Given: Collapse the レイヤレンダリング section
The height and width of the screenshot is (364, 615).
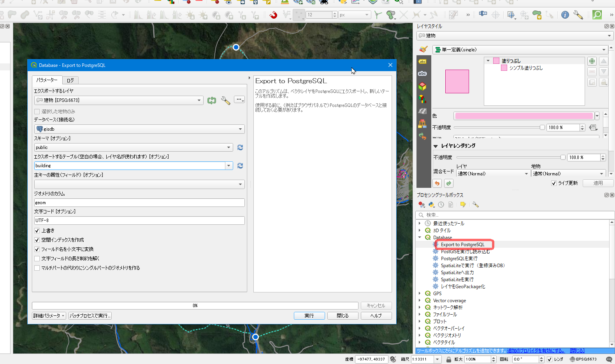Looking at the screenshot, I should coord(436,146).
